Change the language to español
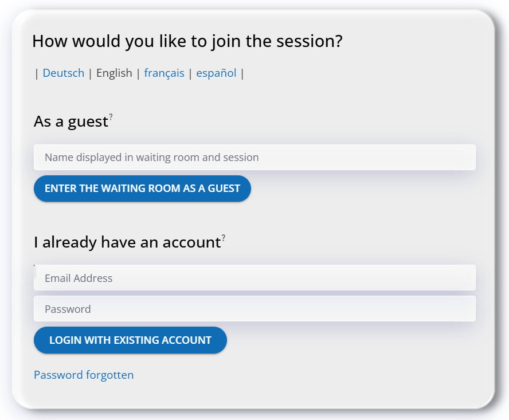The height and width of the screenshot is (420, 509). pyautogui.click(x=216, y=73)
